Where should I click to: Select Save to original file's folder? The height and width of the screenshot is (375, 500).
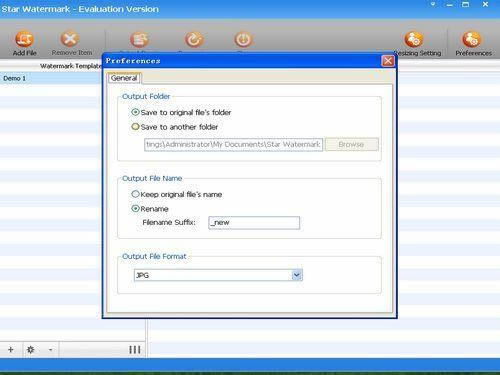tap(135, 112)
